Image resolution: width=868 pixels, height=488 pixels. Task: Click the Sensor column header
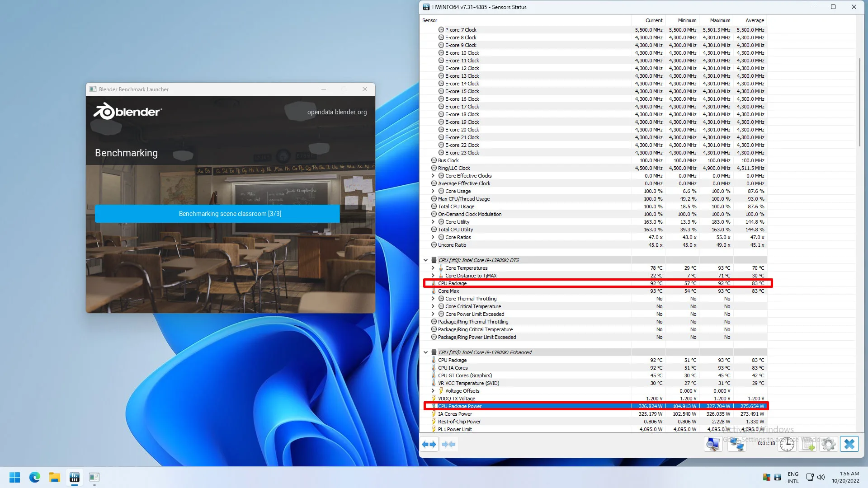525,20
